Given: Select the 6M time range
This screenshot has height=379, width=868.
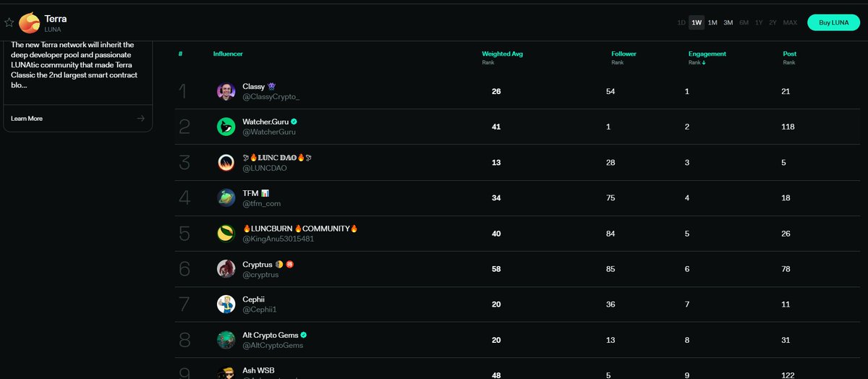Looking at the screenshot, I should tap(744, 22).
